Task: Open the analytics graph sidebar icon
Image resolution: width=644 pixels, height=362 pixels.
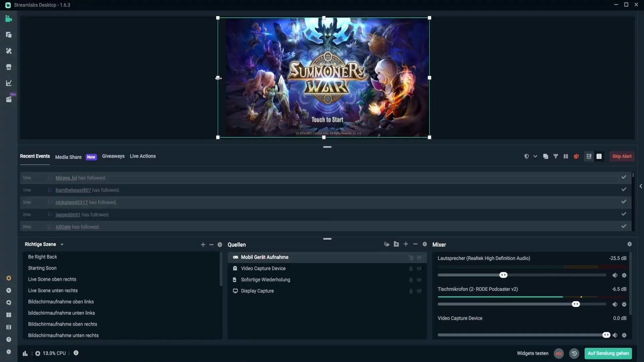Action: coord(9,83)
